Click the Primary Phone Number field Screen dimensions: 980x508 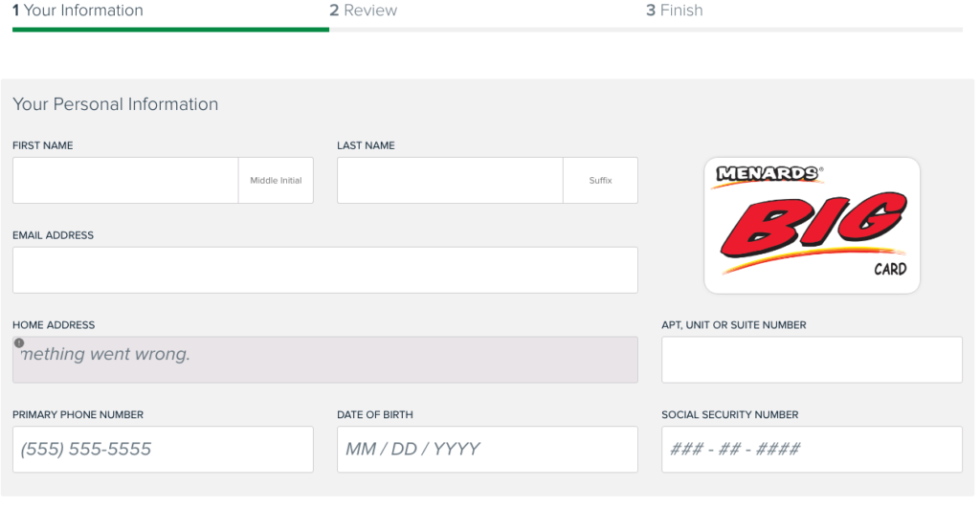[163, 450]
